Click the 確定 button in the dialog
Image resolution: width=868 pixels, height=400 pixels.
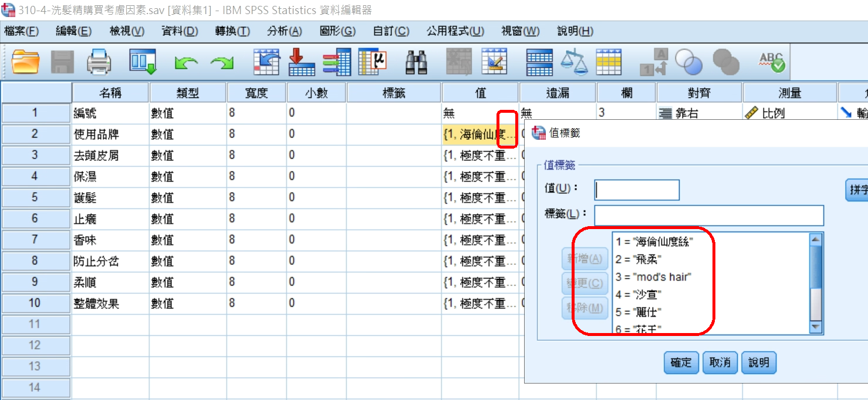tap(681, 363)
